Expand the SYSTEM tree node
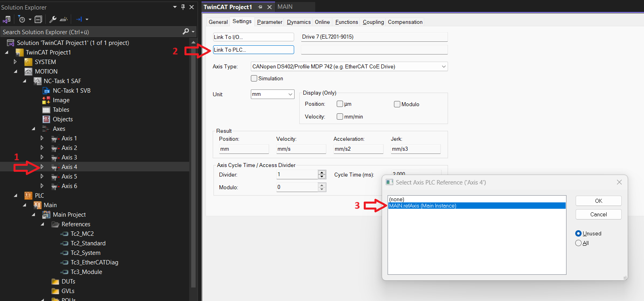This screenshot has height=301, width=644. pyautogui.click(x=15, y=62)
